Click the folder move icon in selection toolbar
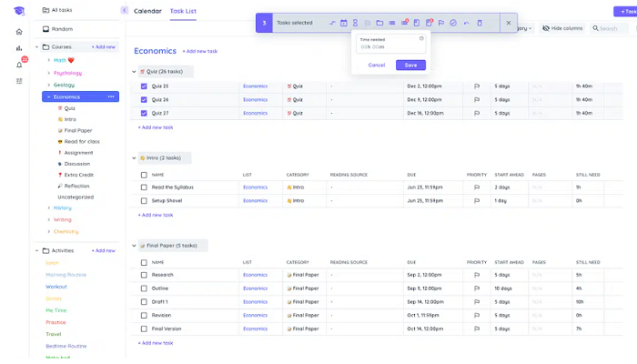The width and height of the screenshot is (637, 364). [379, 23]
